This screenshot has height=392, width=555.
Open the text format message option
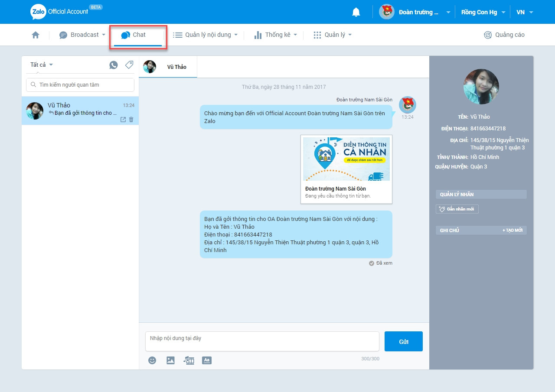[x=207, y=360]
